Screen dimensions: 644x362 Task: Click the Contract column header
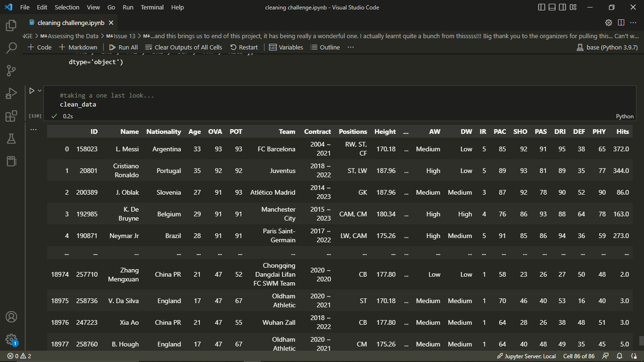[x=317, y=131]
